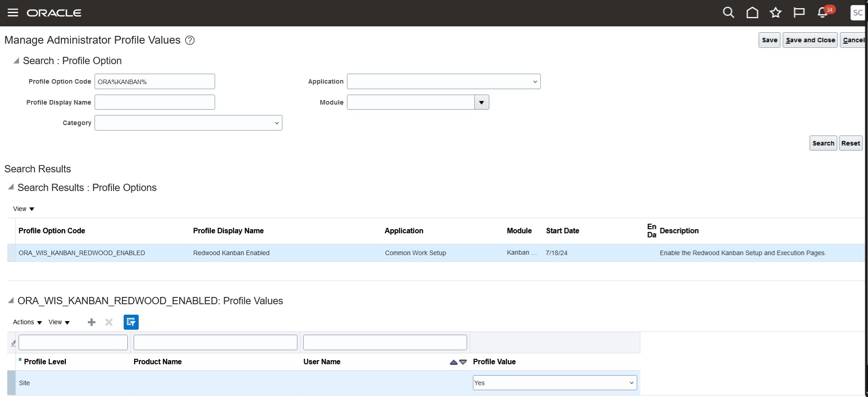Focus the Profile Option Code field
The image size is (868, 397).
pyautogui.click(x=155, y=81)
